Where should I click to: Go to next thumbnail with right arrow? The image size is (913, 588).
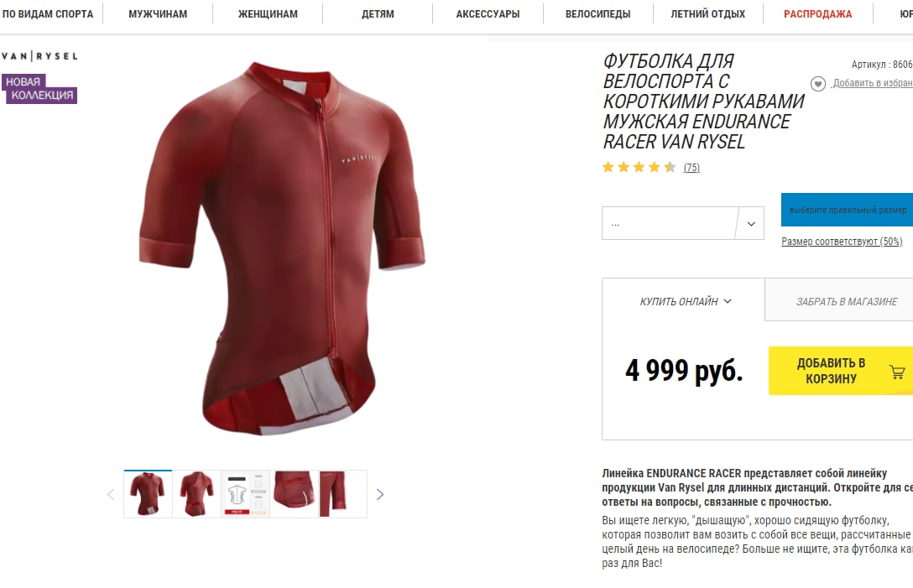[x=379, y=494]
